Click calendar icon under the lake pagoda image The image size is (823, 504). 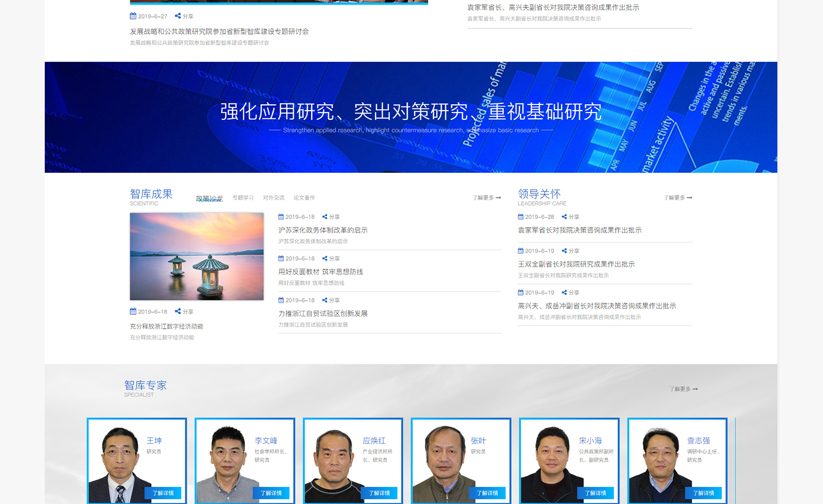(133, 312)
